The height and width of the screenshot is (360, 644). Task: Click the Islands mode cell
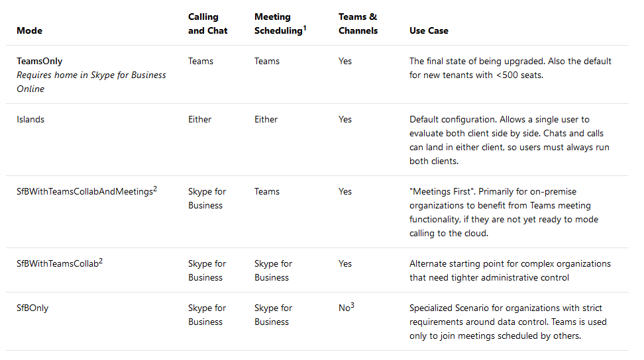click(x=30, y=119)
